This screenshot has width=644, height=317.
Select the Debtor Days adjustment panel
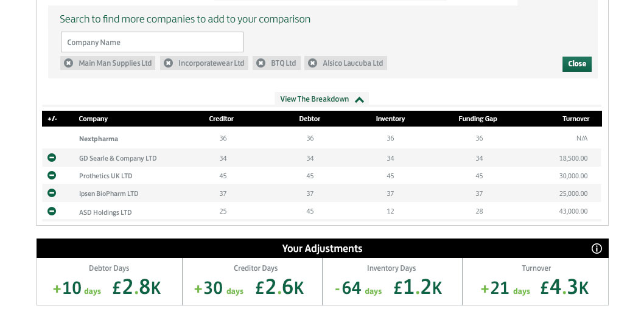pyautogui.click(x=109, y=282)
